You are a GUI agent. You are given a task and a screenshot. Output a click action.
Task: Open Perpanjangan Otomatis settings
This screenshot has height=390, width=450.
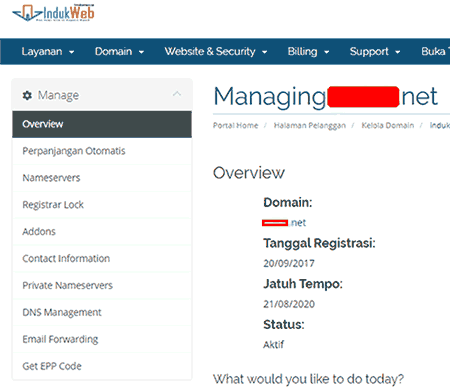coord(102,151)
